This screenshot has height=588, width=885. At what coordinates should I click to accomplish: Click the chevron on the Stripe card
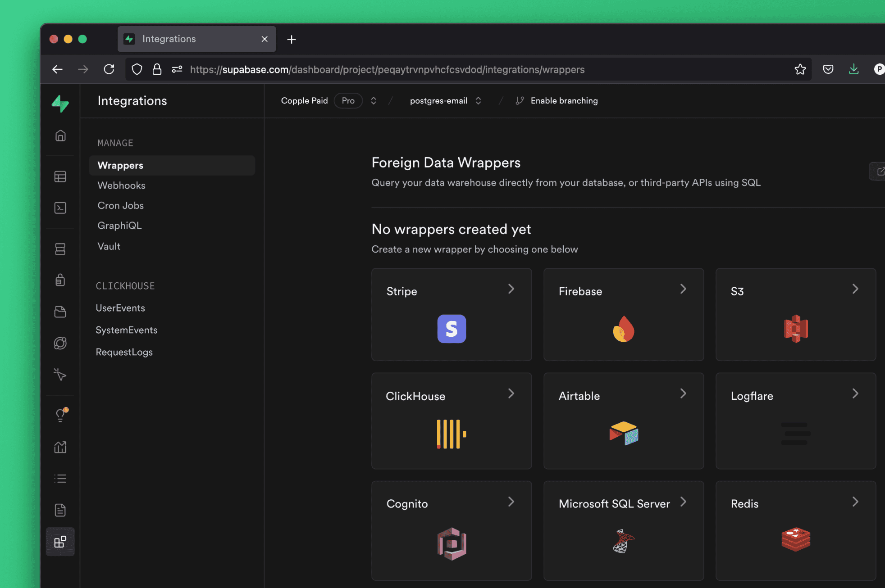pos(511,289)
